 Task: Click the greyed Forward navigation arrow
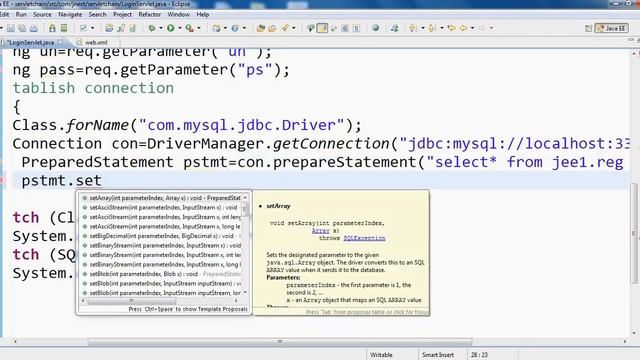coord(482,28)
